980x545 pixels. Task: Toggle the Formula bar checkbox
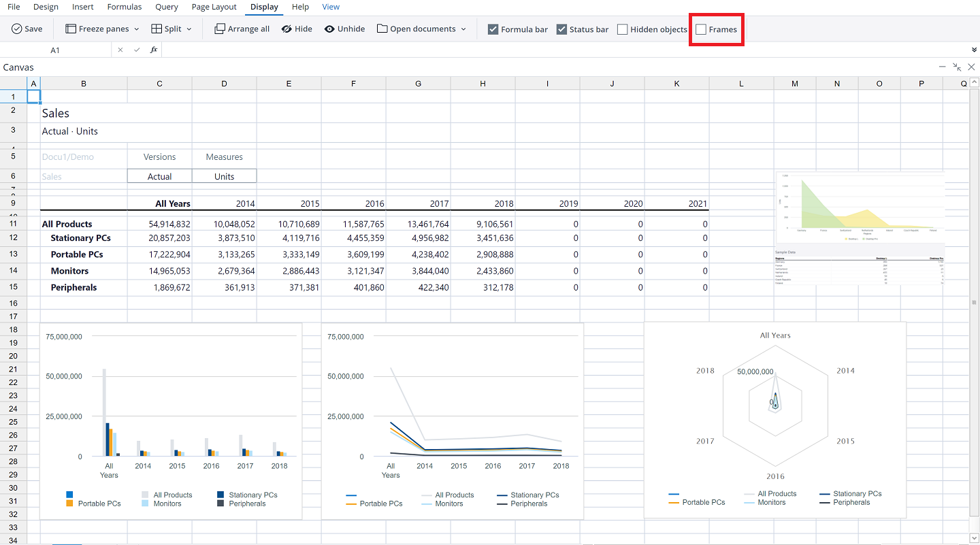click(492, 29)
